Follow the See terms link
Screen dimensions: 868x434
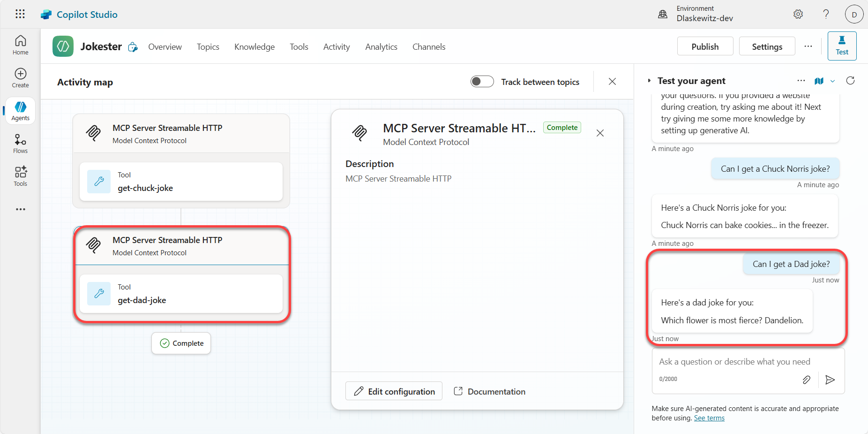point(709,418)
